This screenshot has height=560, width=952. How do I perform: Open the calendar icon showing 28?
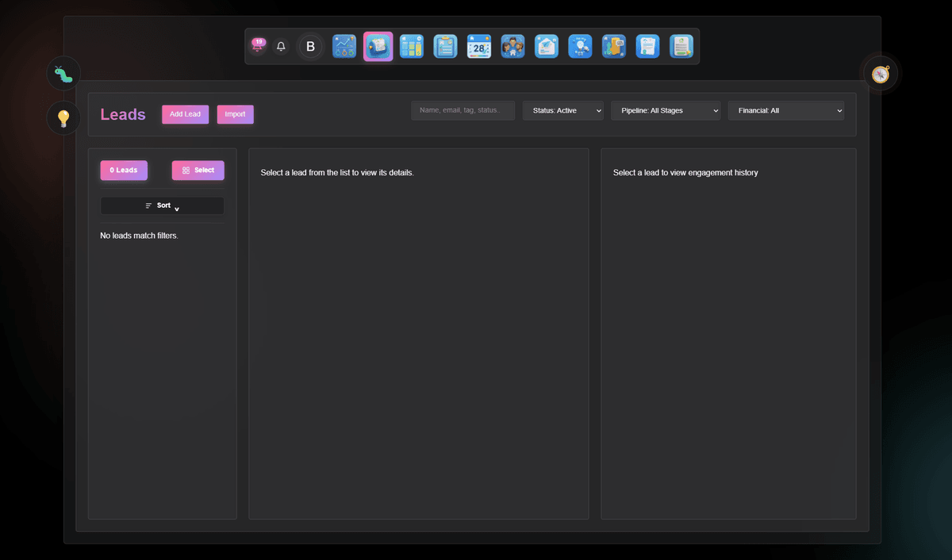[x=478, y=46]
